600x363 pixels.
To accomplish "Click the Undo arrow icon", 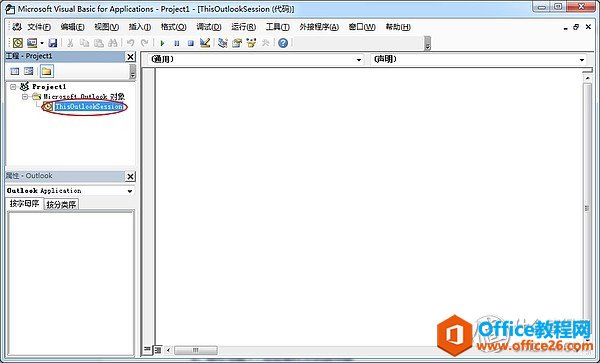I will tap(130, 43).
